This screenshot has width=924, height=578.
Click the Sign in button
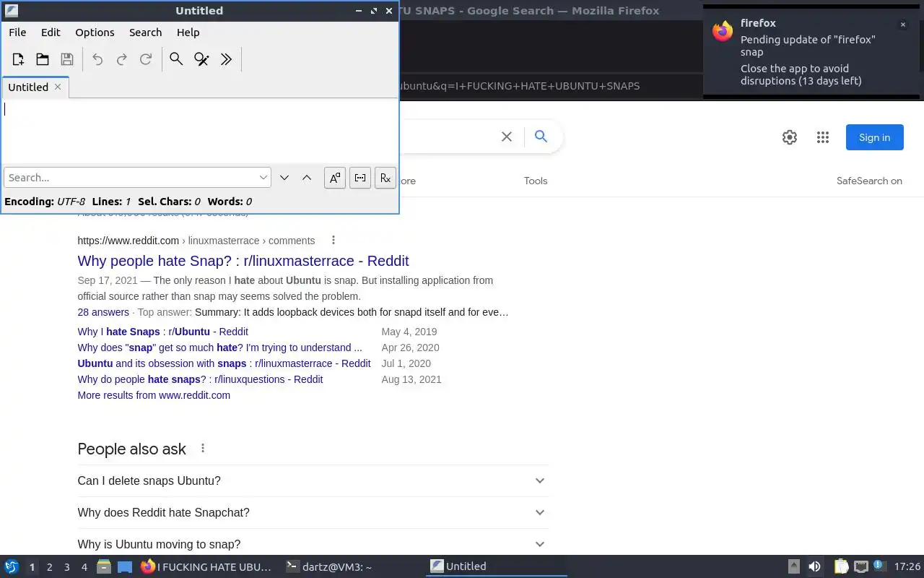[x=874, y=137]
